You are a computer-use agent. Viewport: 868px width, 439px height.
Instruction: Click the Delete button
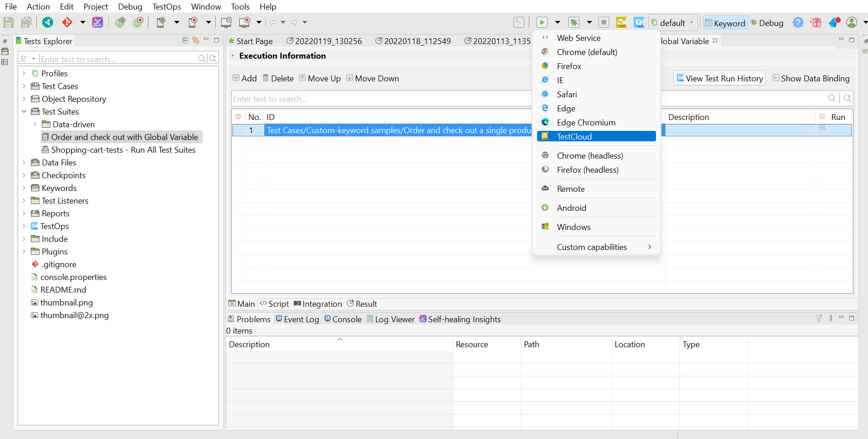278,78
